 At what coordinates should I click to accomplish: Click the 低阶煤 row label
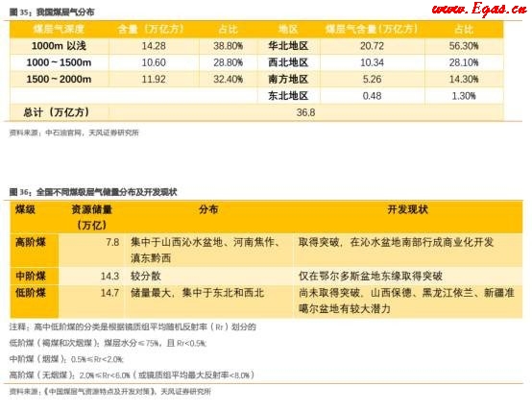tap(31, 293)
